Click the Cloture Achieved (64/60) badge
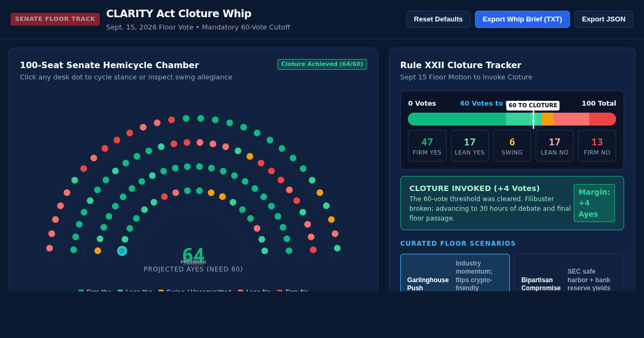This screenshot has width=644, height=338. tap(322, 64)
